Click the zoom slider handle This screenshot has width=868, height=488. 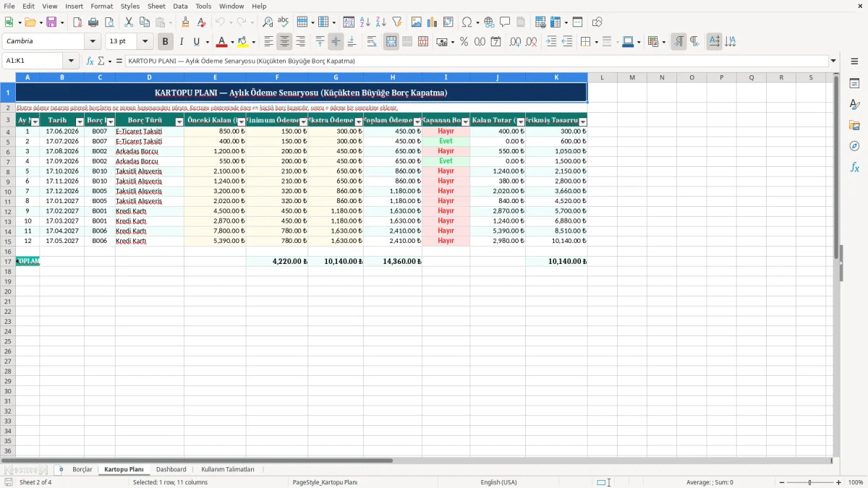coord(809,482)
